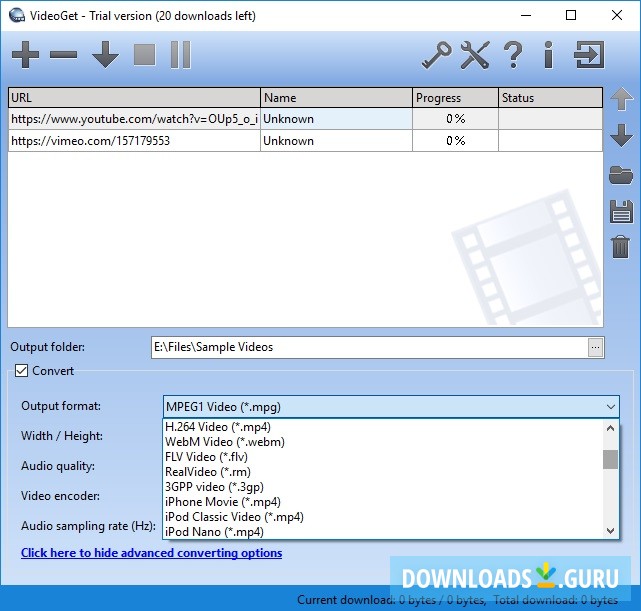The width and height of the screenshot is (641, 611).
Task: Click the format list scroll down arrow
Action: point(610,531)
